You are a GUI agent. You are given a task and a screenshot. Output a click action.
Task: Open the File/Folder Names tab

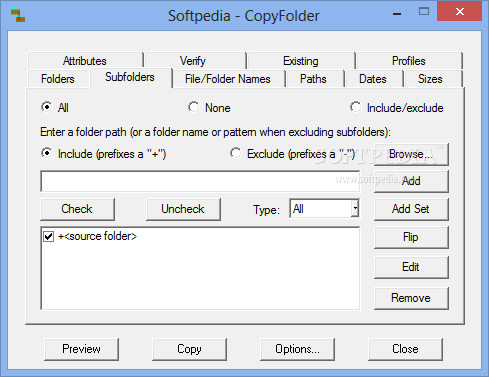click(x=228, y=79)
